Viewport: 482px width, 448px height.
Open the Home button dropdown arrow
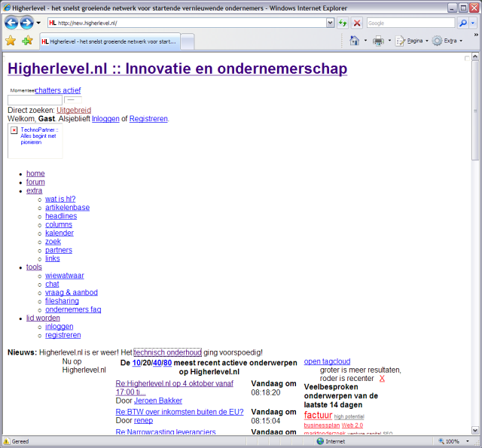(x=365, y=41)
